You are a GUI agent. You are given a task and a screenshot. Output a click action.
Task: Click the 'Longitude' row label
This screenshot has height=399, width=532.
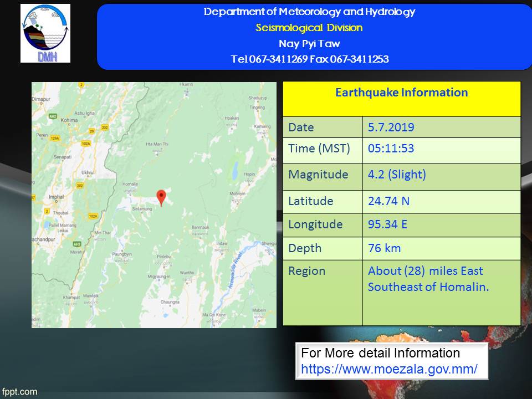tap(315, 224)
